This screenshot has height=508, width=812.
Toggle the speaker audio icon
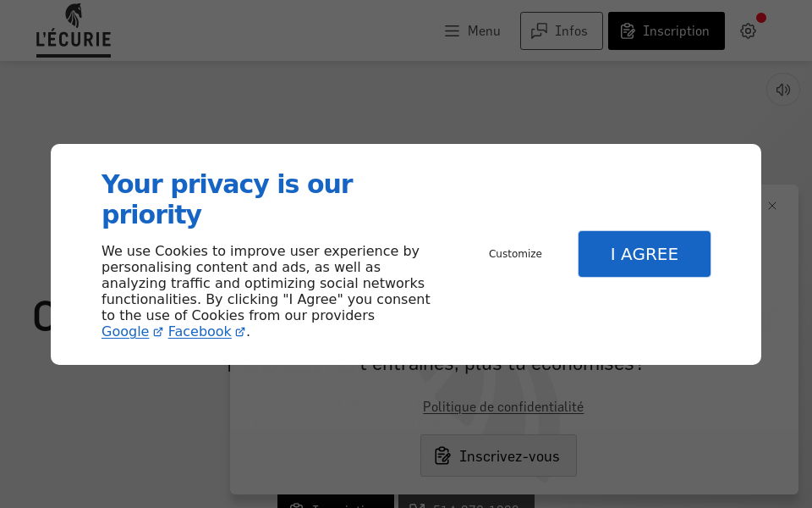[x=783, y=90]
